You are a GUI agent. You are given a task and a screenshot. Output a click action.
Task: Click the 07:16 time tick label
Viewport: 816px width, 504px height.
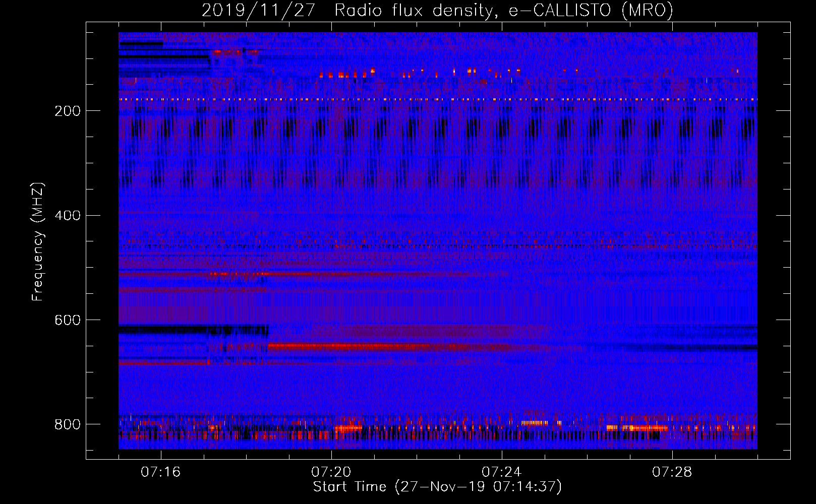161,472
